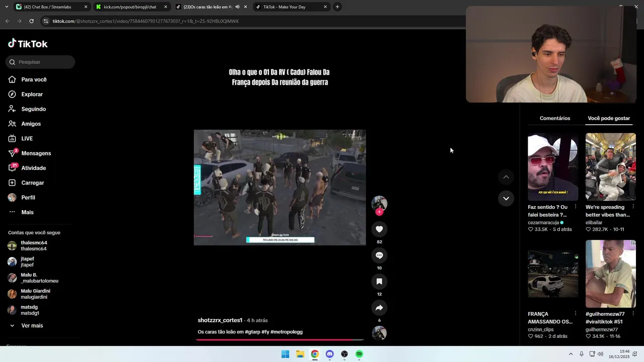Open guilhermezw77 recommended video thumbnail
Screen dimensions: 644x362
[611, 274]
